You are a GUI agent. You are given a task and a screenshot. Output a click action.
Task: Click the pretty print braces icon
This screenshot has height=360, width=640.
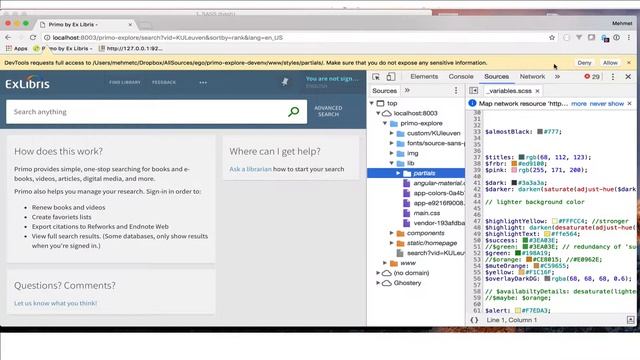point(474,320)
